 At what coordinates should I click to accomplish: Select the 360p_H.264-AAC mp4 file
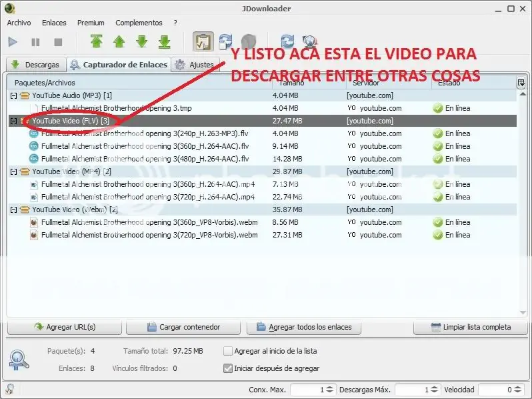tap(262, 184)
